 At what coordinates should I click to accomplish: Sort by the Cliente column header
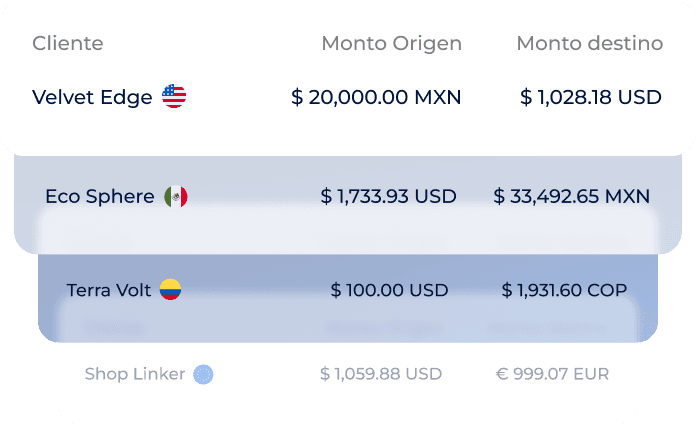tap(68, 44)
